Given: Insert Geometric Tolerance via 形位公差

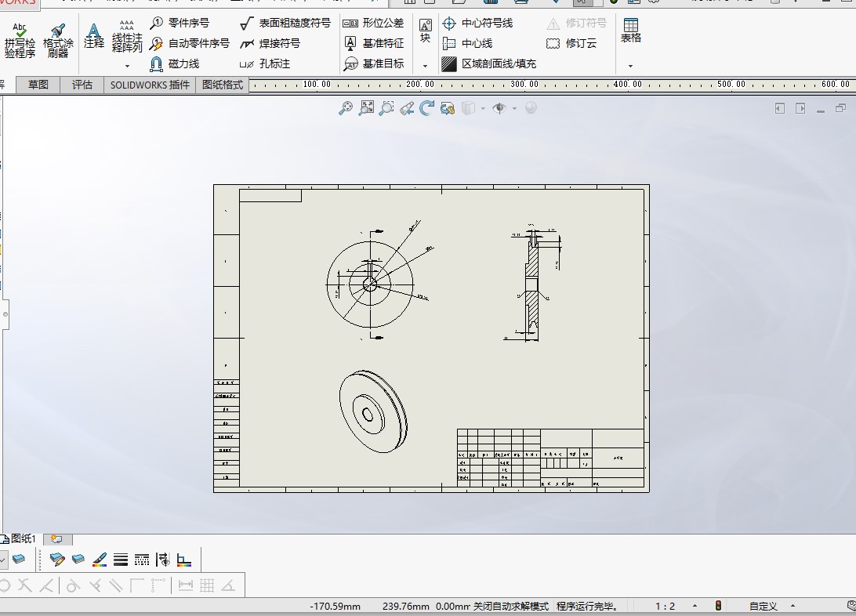Looking at the screenshot, I should 374,24.
